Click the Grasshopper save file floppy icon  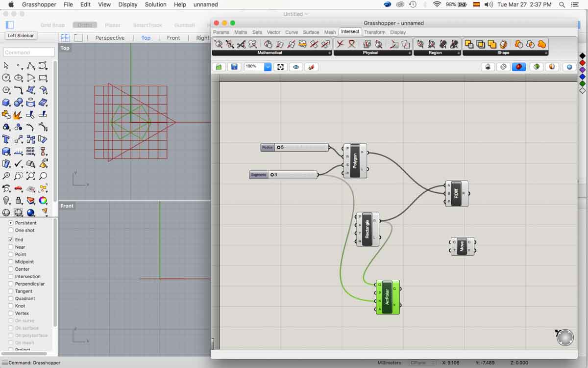[x=234, y=67]
